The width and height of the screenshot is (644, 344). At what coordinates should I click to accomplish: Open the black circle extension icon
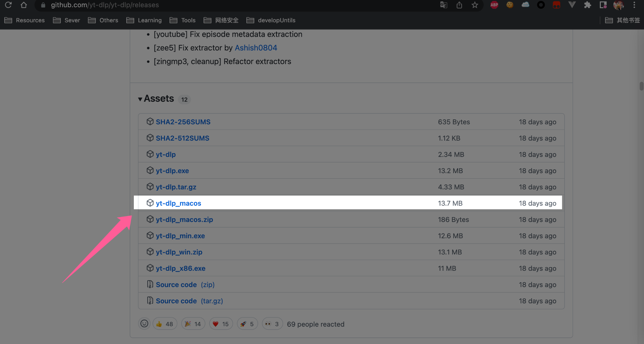click(x=541, y=5)
